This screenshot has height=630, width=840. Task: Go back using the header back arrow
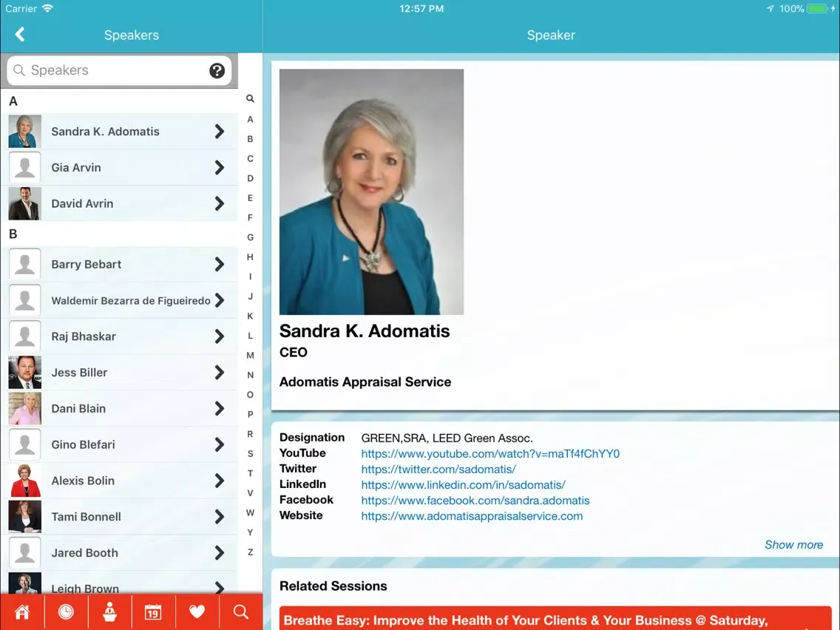tap(20, 35)
